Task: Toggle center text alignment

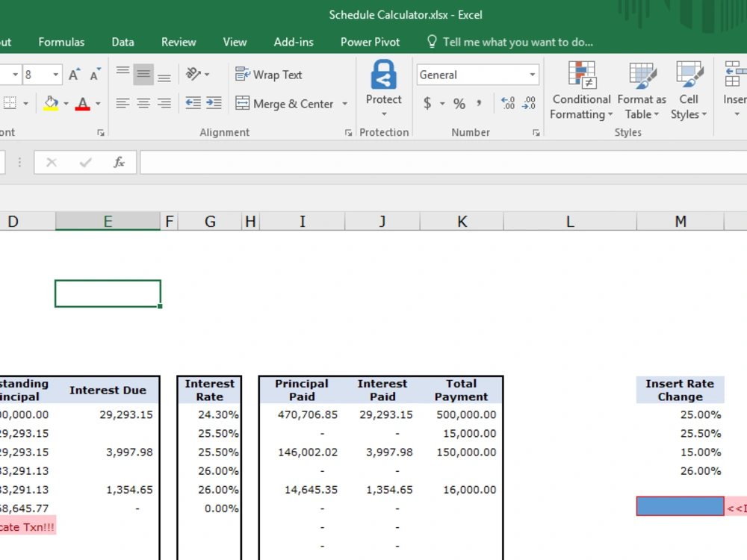Action: (143, 103)
